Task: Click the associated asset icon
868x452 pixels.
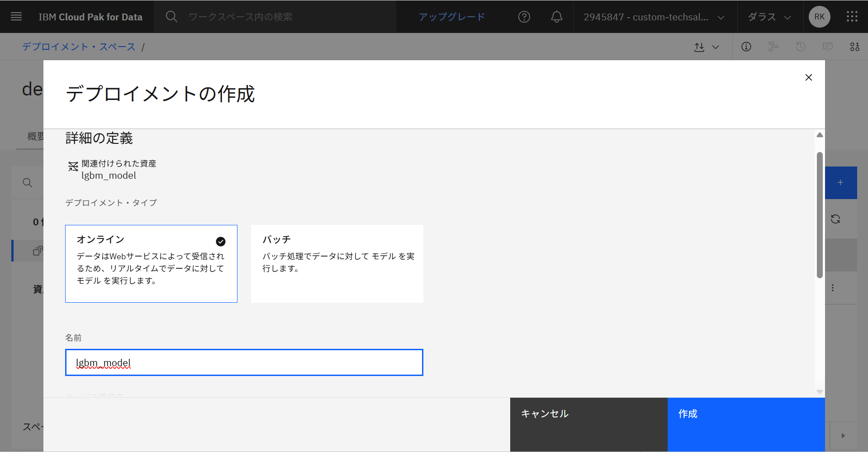Action: 73,167
